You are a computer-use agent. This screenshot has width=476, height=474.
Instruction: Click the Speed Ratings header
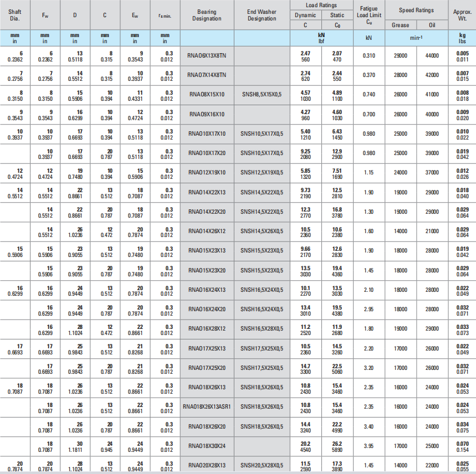[416, 10]
